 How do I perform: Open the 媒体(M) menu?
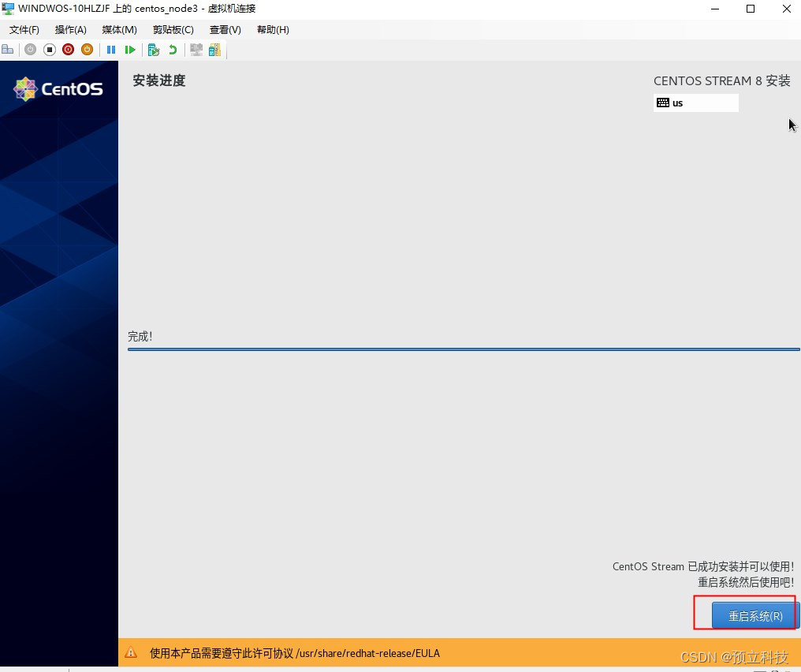(x=120, y=30)
